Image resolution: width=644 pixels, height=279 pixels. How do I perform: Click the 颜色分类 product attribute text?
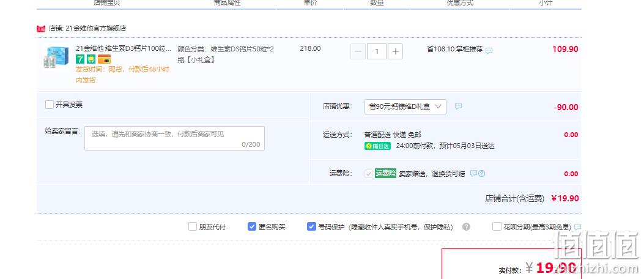226,54
